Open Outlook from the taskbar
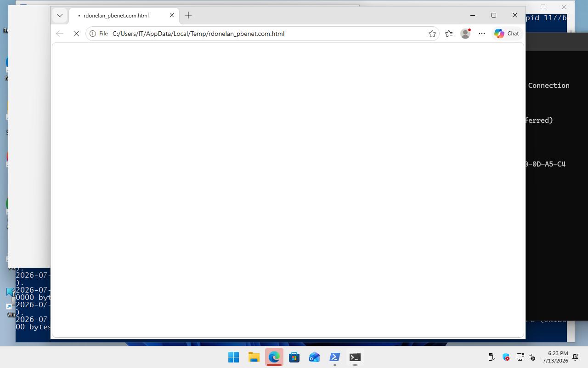588x368 pixels. click(315, 357)
